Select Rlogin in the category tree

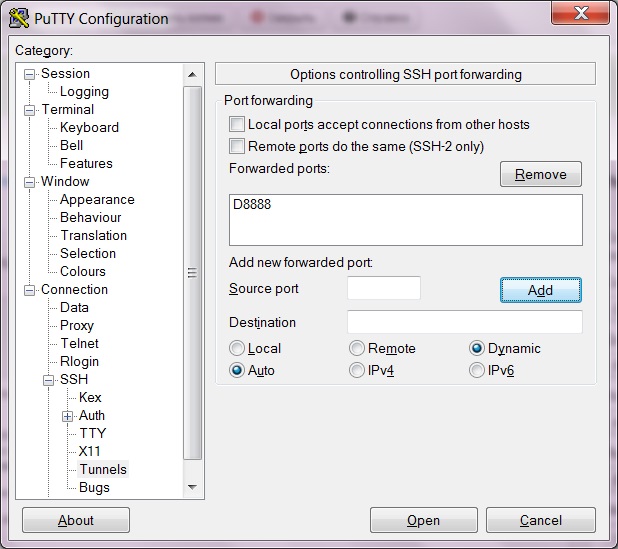79,361
